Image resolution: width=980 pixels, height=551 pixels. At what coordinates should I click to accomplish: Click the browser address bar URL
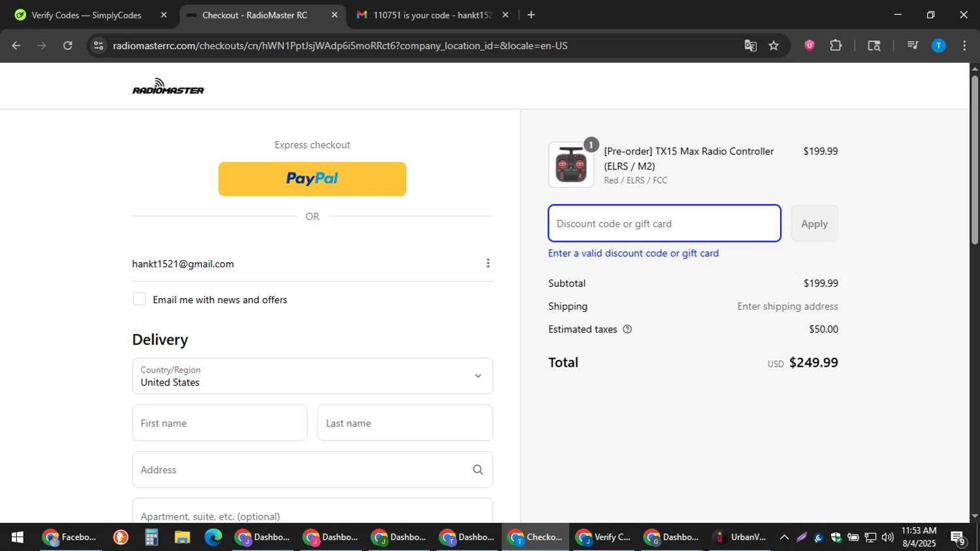coord(340,46)
